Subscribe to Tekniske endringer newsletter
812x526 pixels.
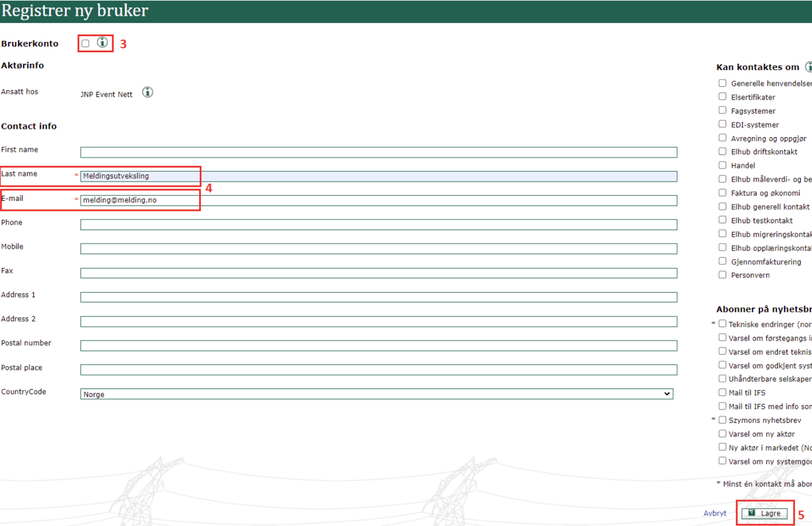click(x=722, y=324)
